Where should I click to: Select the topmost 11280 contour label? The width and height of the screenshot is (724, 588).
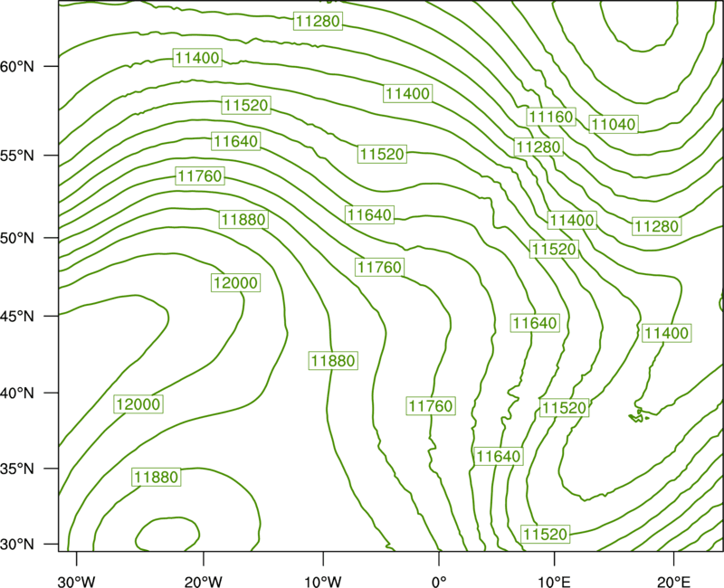click(319, 21)
